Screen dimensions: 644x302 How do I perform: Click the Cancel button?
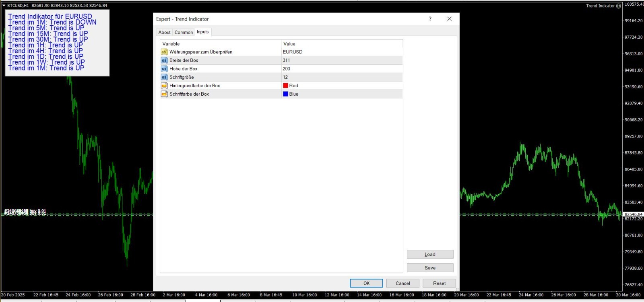pos(402,283)
